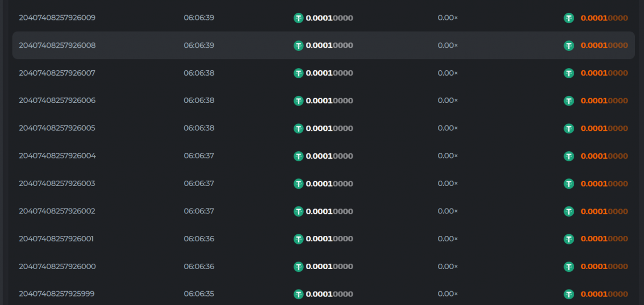The height and width of the screenshot is (305, 644).
Task: Select payout Tether icon in row ending 926004
Action: coord(569,156)
